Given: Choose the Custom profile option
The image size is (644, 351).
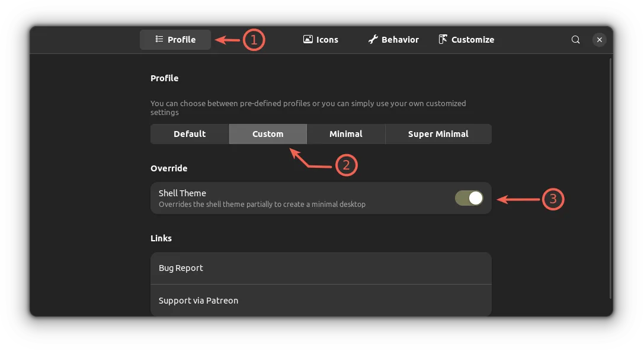Looking at the screenshot, I should [268, 134].
